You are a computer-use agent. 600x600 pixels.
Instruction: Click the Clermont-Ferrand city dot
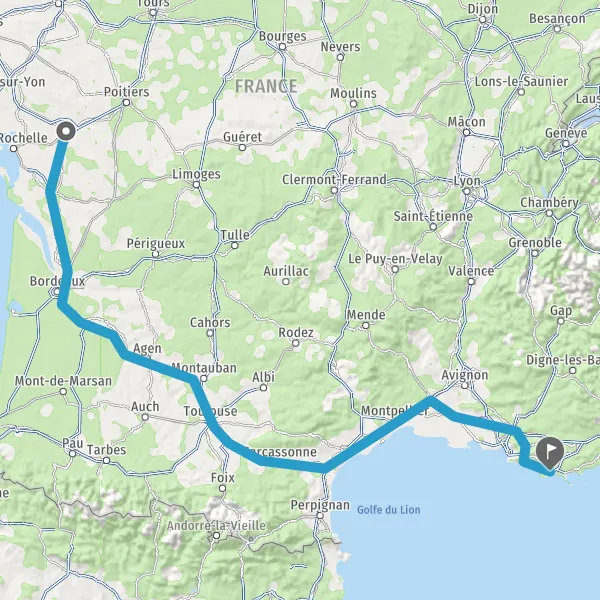[x=334, y=191]
